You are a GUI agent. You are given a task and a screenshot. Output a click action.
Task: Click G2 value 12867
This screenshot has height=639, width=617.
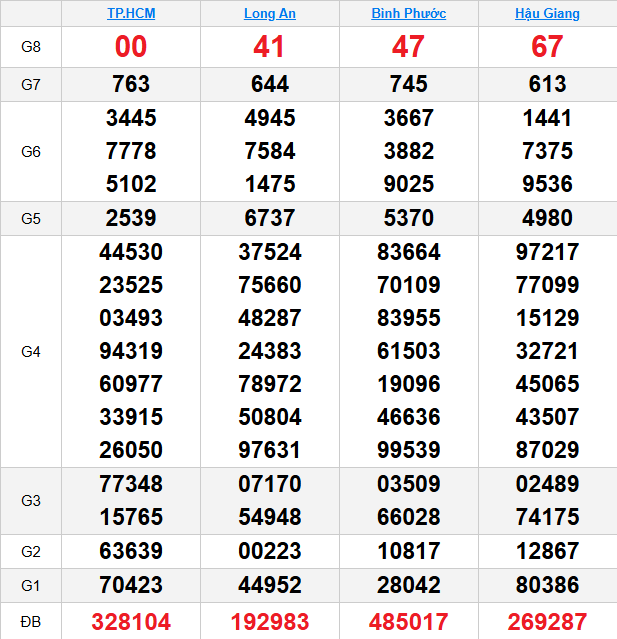(547, 551)
